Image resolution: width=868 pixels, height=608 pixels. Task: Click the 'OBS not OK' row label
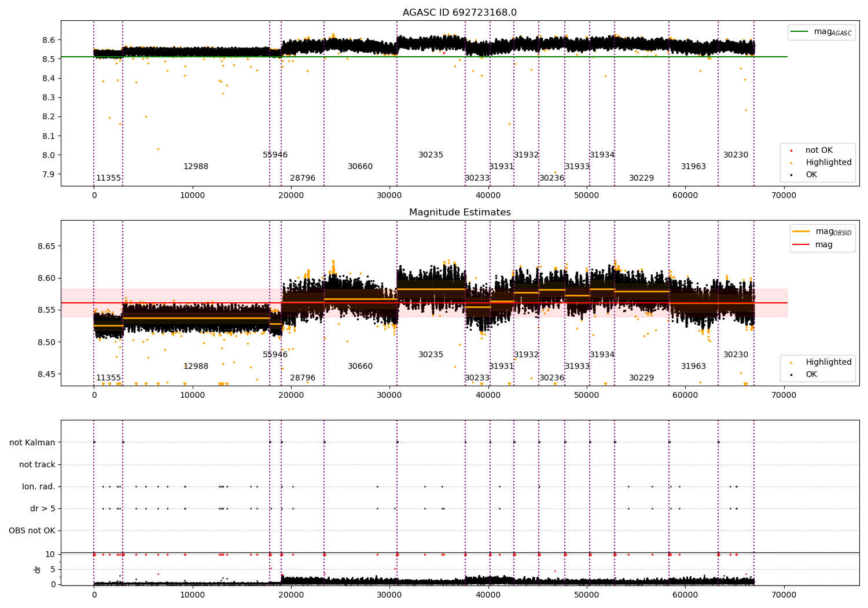click(x=32, y=531)
